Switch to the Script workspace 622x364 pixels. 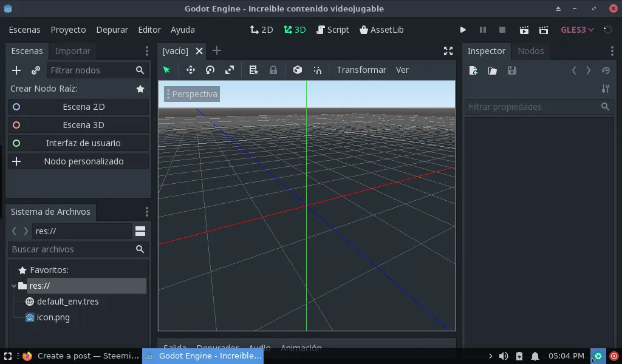point(333,30)
